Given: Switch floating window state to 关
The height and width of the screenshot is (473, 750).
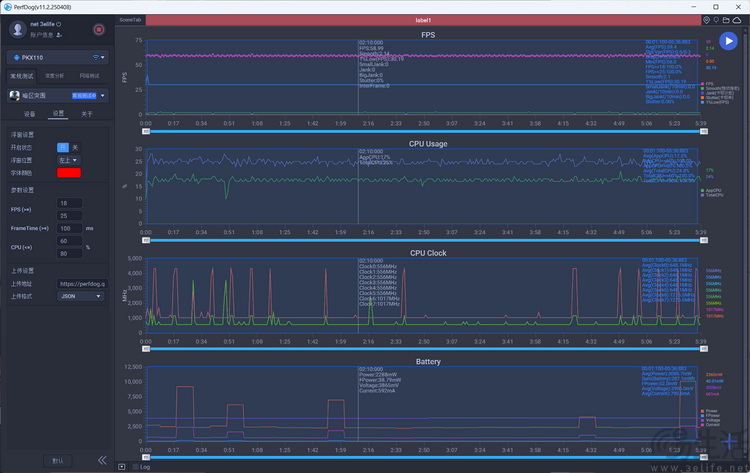Looking at the screenshot, I should point(75,147).
